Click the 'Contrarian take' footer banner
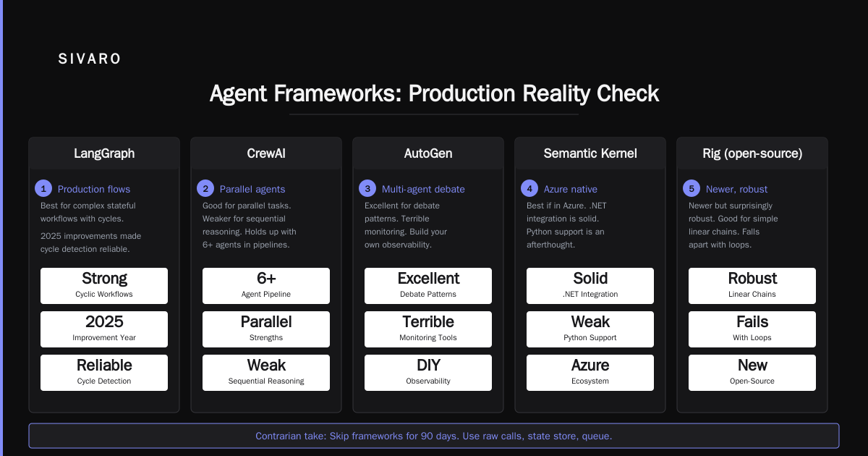This screenshot has width=868, height=456. pyautogui.click(x=434, y=436)
